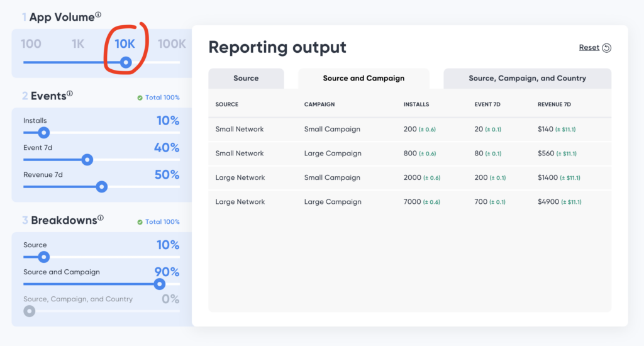The width and height of the screenshot is (644, 346).
Task: Click the Breakdowns Total 100% green checkmark icon
Action: pos(140,222)
